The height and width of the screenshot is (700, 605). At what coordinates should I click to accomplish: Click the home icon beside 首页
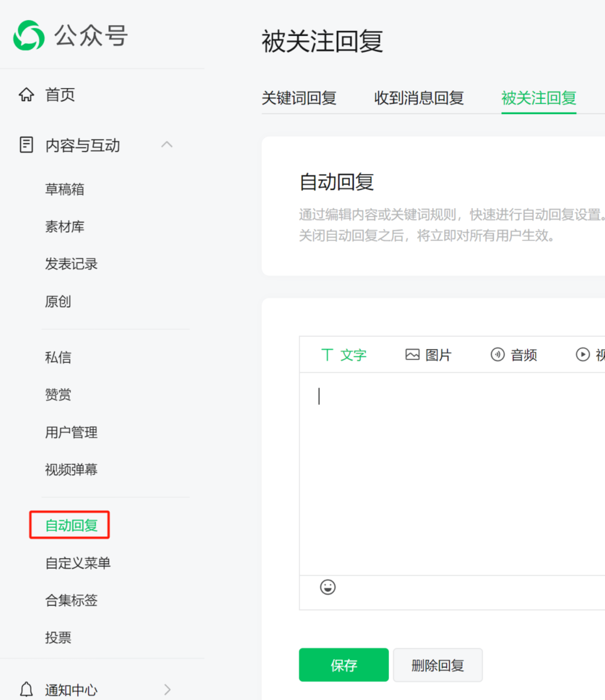click(x=26, y=95)
